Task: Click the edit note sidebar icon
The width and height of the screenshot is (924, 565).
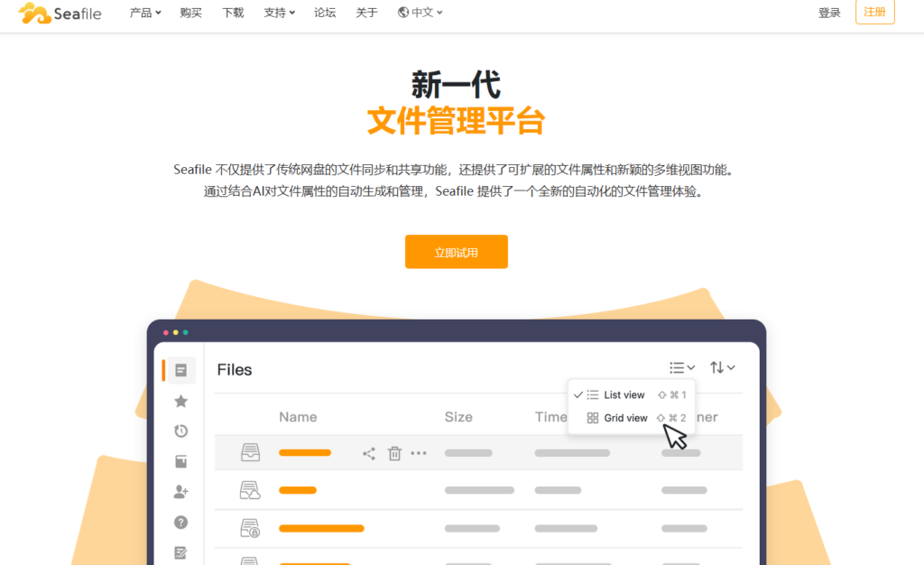Action: pyautogui.click(x=180, y=552)
